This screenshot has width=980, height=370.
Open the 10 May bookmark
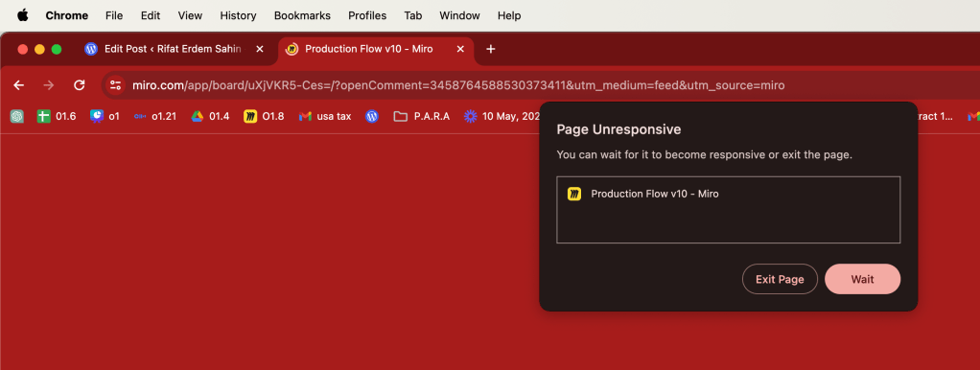(x=502, y=116)
